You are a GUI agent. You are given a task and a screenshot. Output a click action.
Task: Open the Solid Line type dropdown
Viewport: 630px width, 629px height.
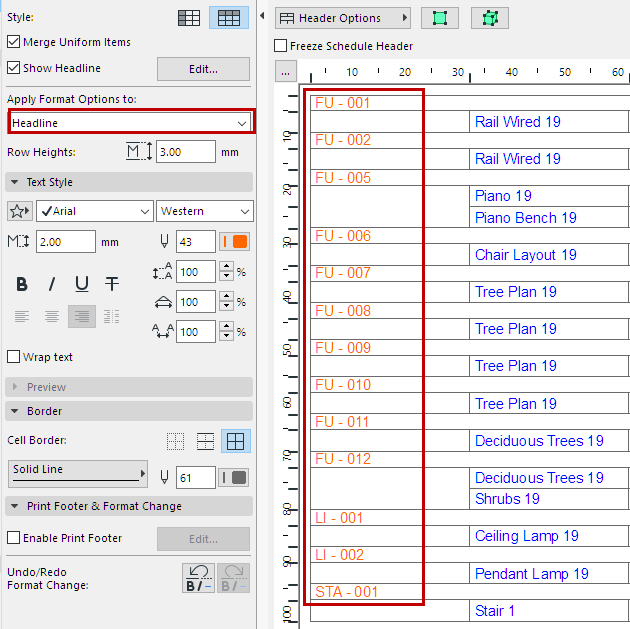click(78, 474)
